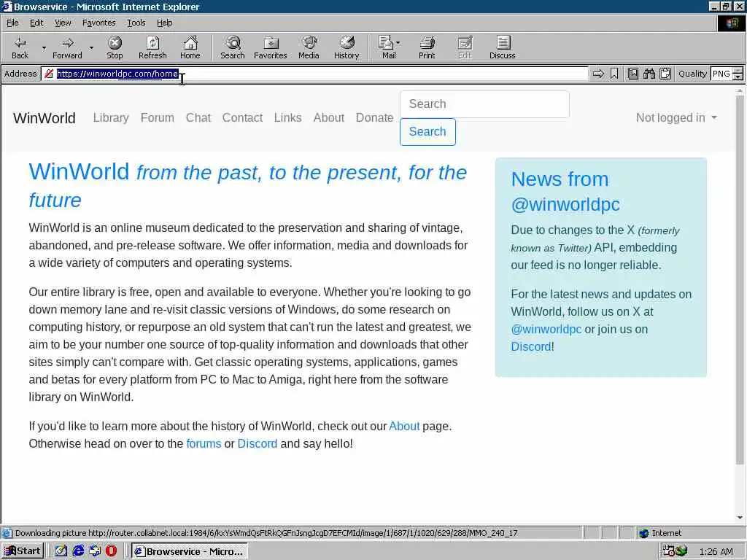Open the toolbar Search pane
Image resolution: width=747 pixels, height=560 pixels.
coord(233,47)
